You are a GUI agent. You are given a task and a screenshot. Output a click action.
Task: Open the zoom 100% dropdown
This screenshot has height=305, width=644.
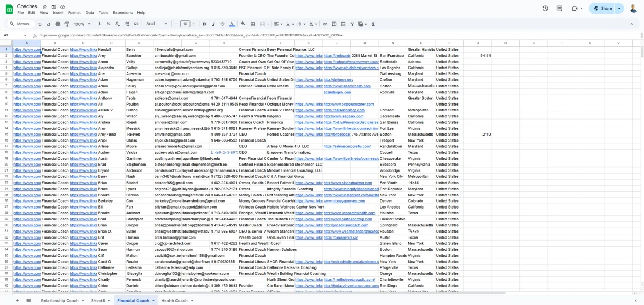(x=82, y=24)
